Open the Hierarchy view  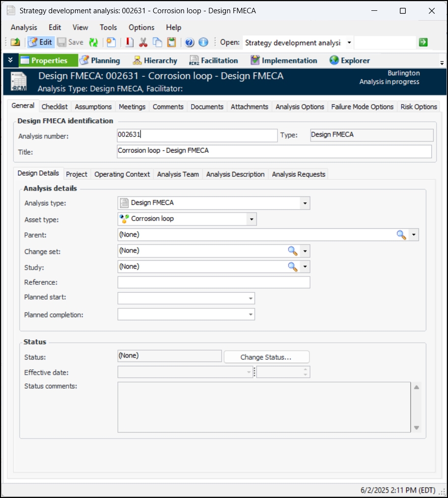(154, 60)
